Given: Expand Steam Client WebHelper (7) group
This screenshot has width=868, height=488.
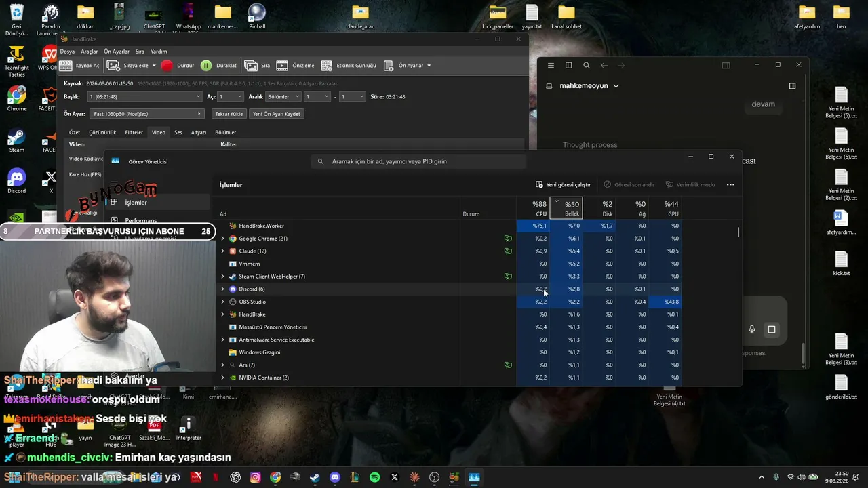Looking at the screenshot, I should 222,277.
